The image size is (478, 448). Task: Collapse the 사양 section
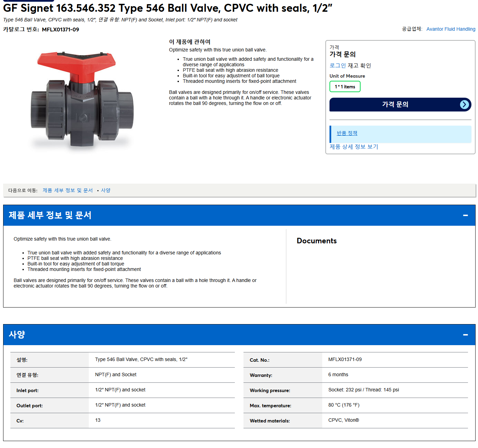465,335
